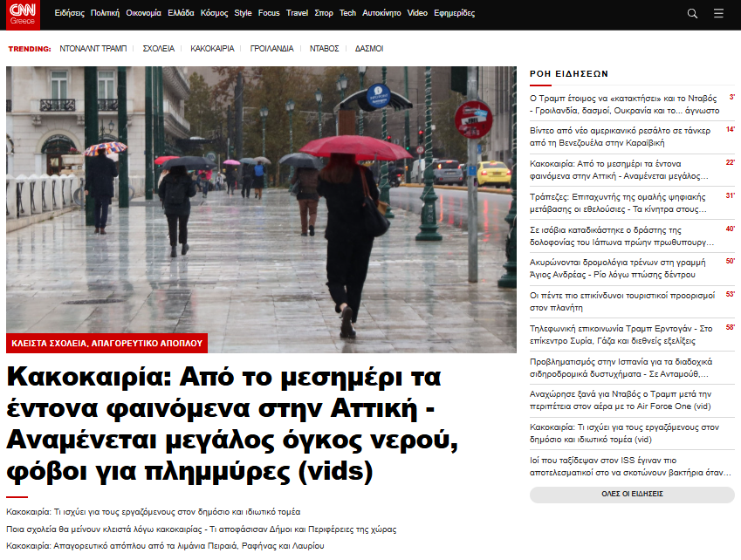Open link about Απαγορευτικό απόπλου from ports

[x=165, y=545]
